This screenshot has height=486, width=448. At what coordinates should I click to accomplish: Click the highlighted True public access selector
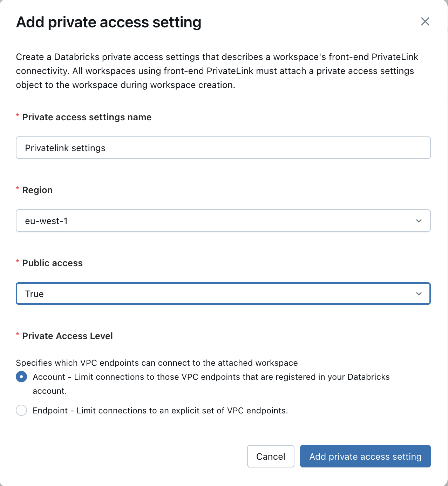coord(223,293)
